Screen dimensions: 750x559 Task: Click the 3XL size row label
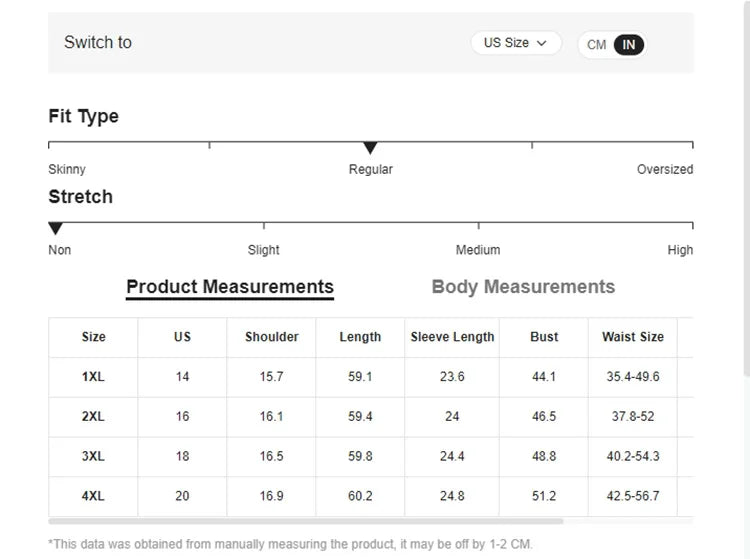click(93, 456)
